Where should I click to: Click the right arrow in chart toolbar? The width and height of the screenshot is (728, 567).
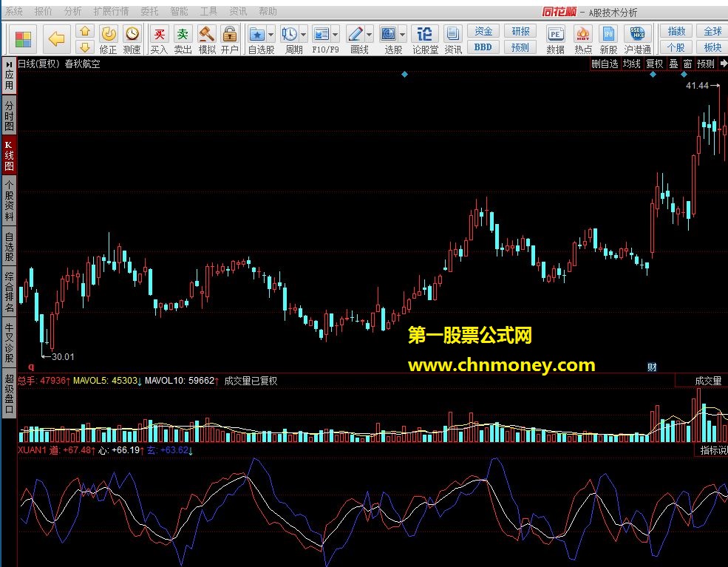click(724, 64)
